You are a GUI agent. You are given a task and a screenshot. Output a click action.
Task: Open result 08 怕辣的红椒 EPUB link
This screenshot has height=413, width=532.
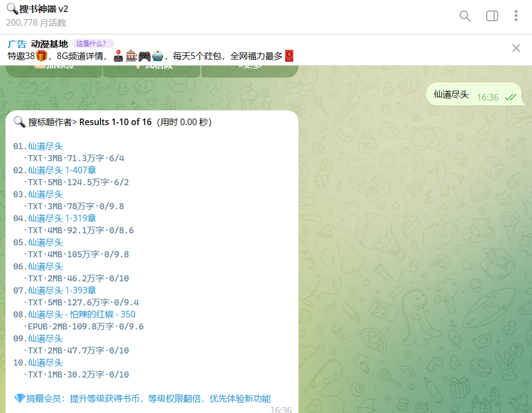(x=81, y=315)
